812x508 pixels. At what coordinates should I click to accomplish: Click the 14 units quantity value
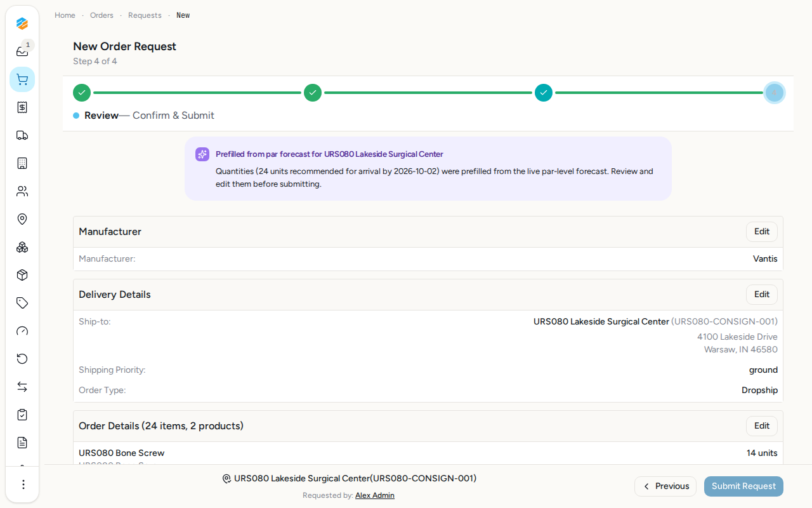762,453
